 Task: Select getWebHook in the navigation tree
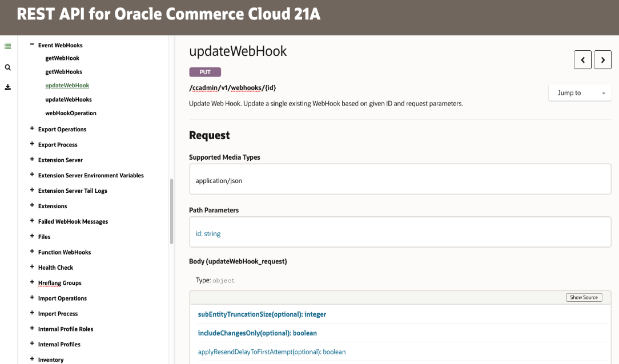[x=62, y=58]
